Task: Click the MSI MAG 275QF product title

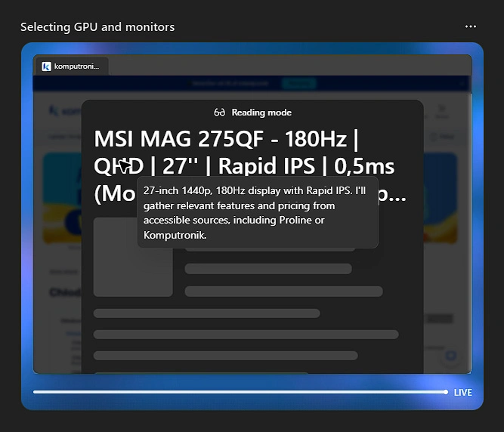Action: click(x=250, y=165)
